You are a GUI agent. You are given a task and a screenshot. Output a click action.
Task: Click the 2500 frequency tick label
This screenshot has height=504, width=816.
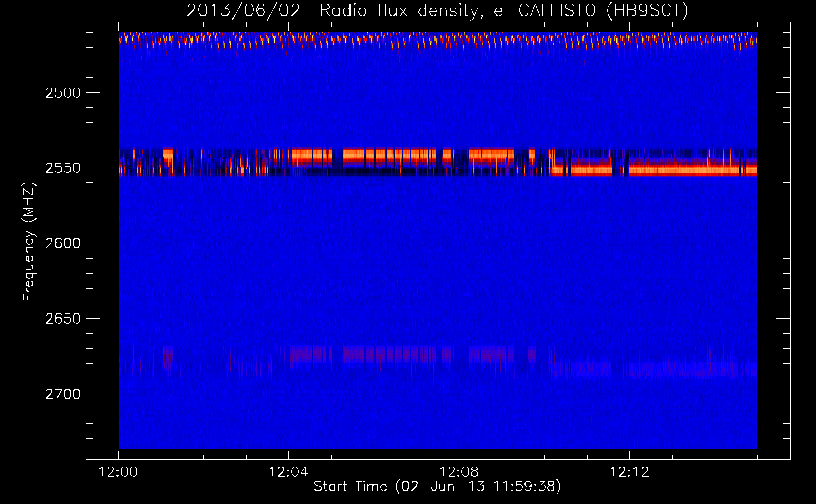[63, 93]
